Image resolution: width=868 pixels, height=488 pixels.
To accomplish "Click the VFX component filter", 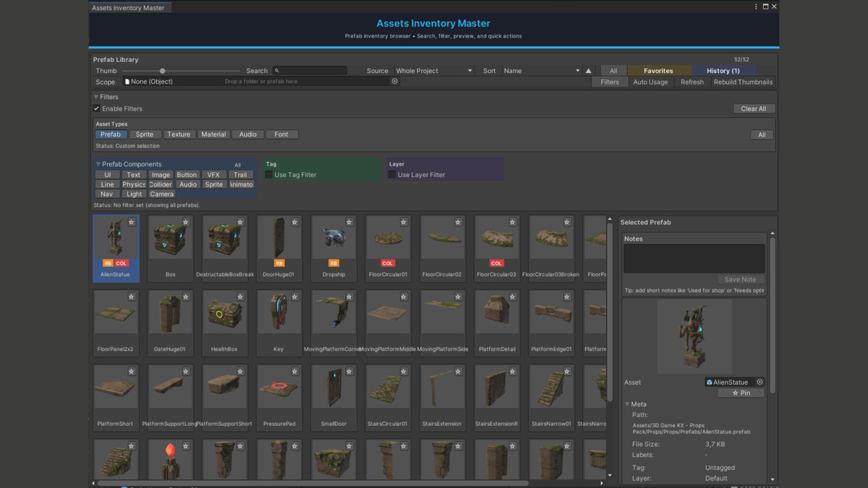I will [x=213, y=175].
